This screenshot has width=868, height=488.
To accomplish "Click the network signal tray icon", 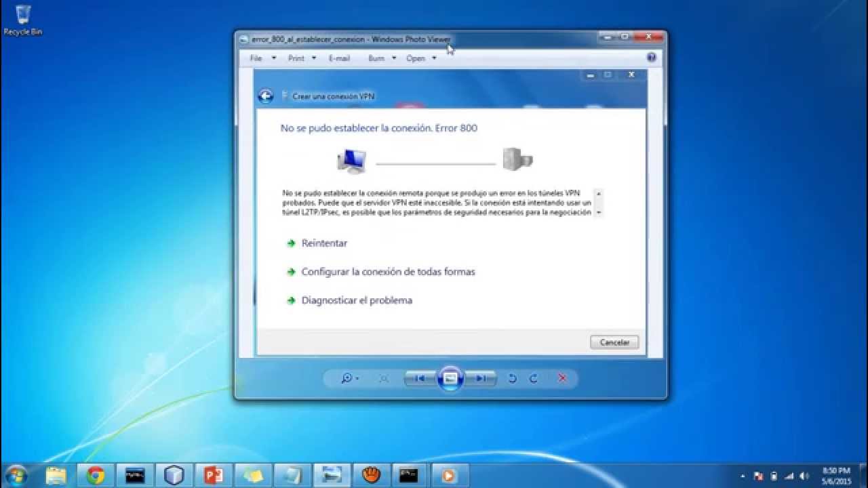I will click(789, 476).
